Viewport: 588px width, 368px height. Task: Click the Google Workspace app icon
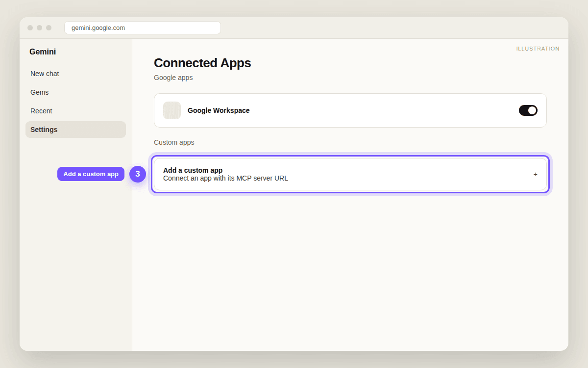click(172, 110)
